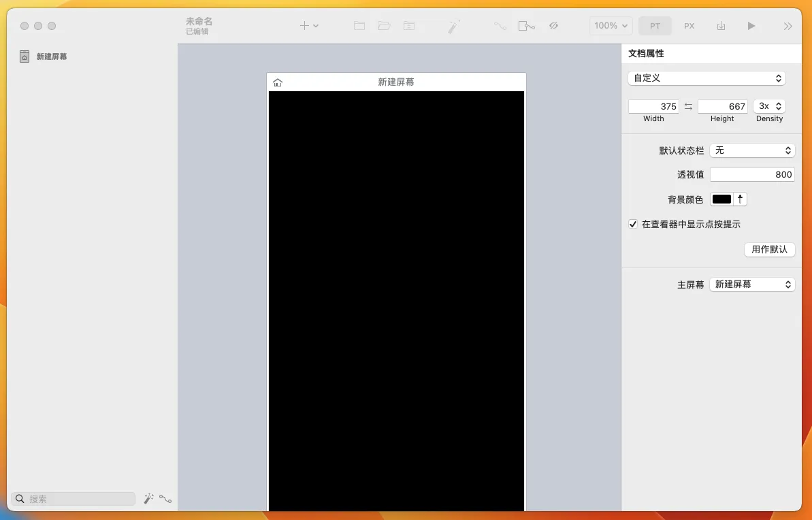Expand the toolbar overflow chevrons
The height and width of the screenshot is (520, 812).
787,26
